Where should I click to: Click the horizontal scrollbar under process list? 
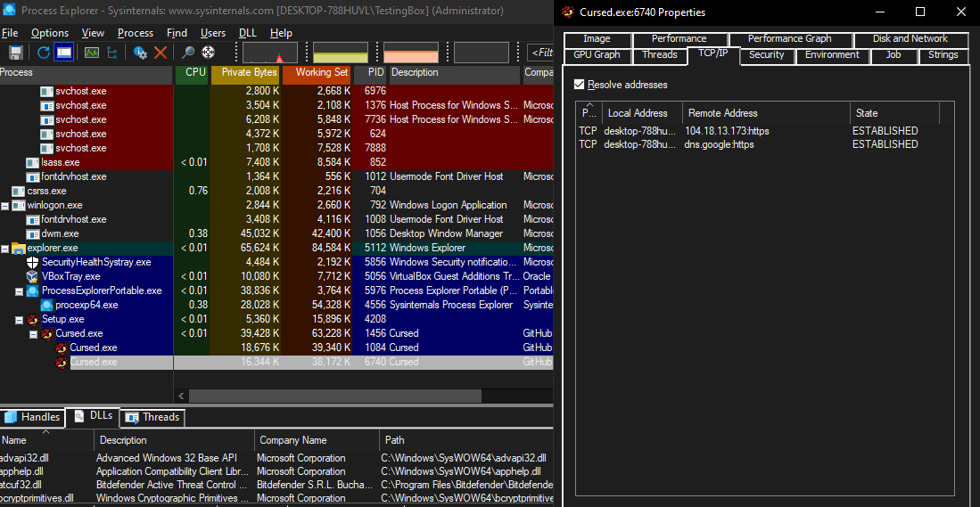pyautogui.click(x=357, y=396)
